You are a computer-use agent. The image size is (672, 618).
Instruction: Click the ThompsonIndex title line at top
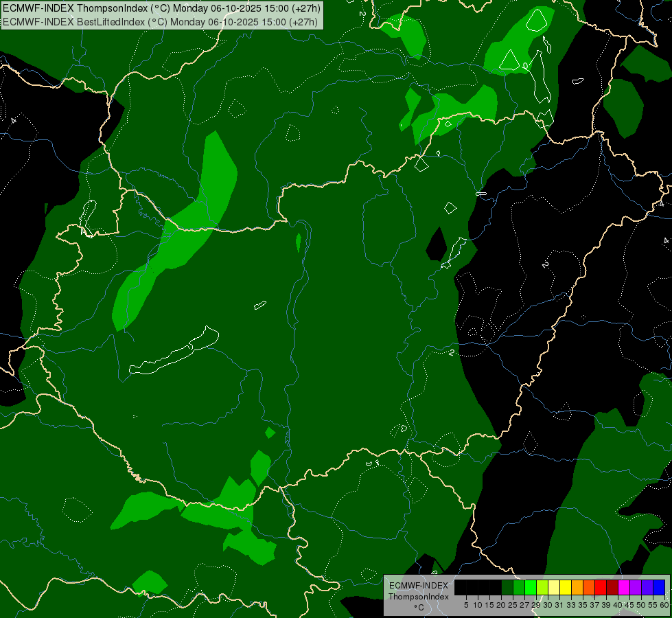(x=161, y=8)
